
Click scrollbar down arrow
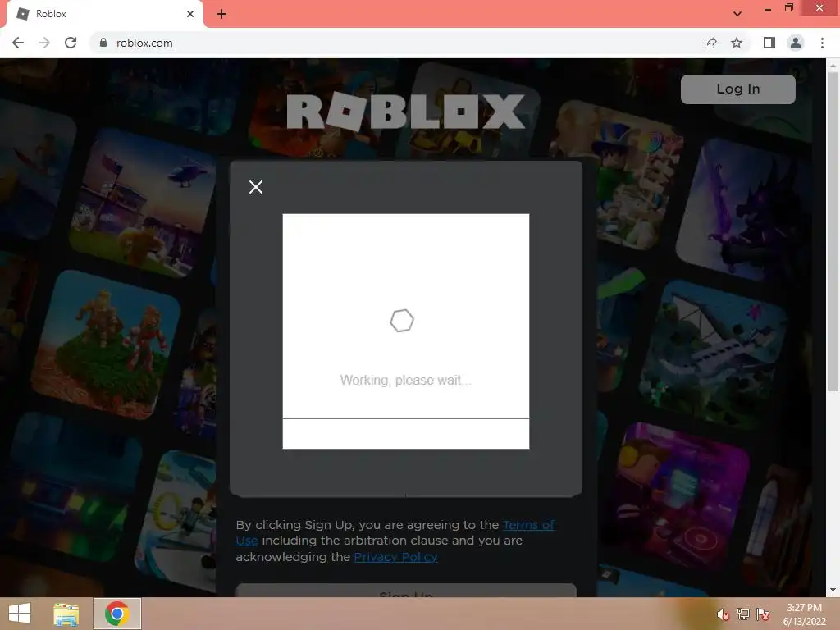coord(833,590)
